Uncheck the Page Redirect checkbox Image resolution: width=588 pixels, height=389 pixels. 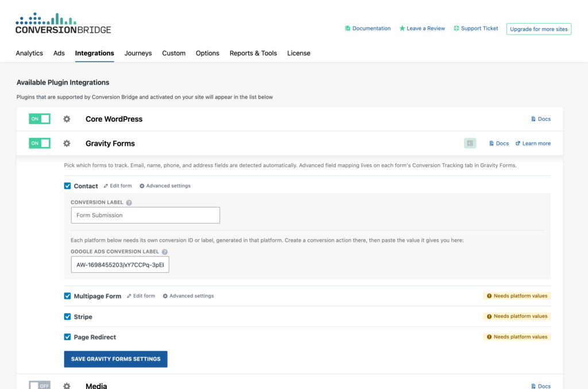click(68, 337)
